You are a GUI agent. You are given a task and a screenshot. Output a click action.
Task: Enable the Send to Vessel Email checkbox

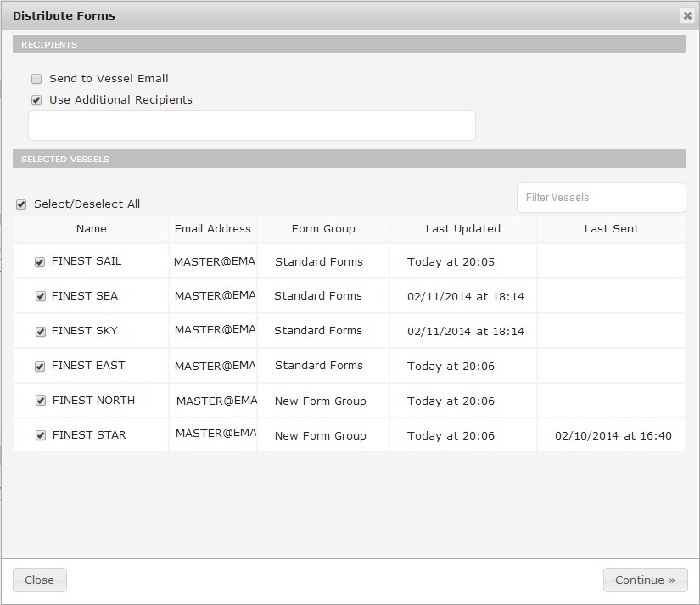(x=36, y=78)
